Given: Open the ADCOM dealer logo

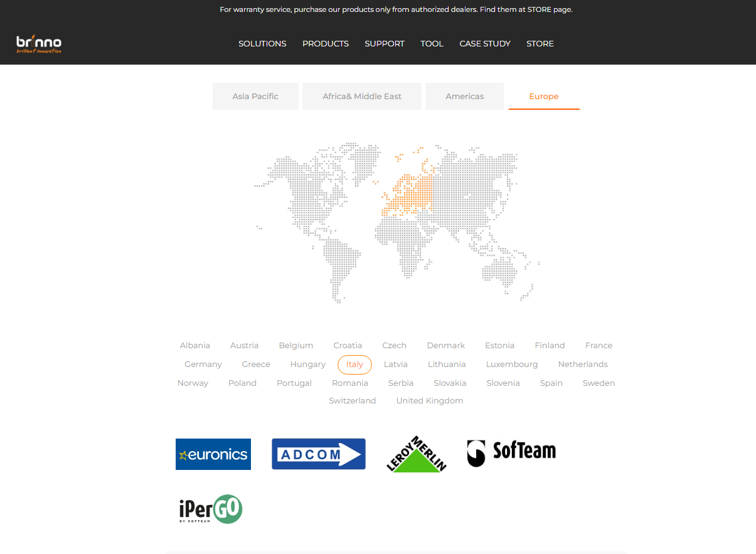Looking at the screenshot, I should tap(318, 454).
